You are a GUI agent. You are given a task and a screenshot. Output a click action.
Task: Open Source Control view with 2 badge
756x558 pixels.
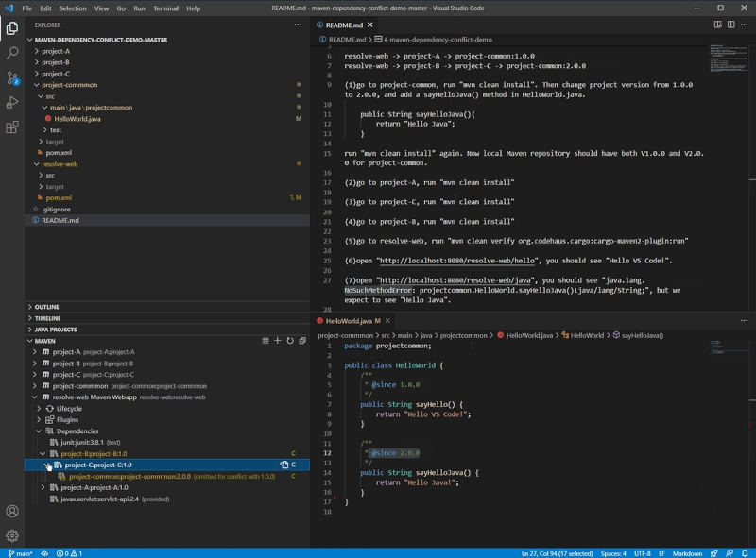click(x=12, y=77)
